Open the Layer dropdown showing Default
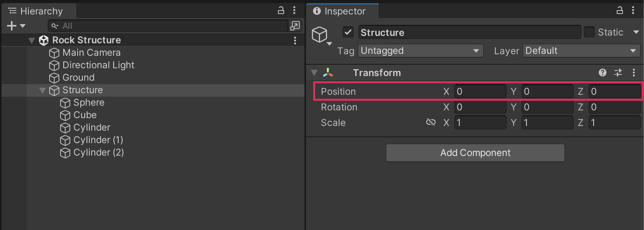Image resolution: width=644 pixels, height=230 pixels. [x=581, y=51]
